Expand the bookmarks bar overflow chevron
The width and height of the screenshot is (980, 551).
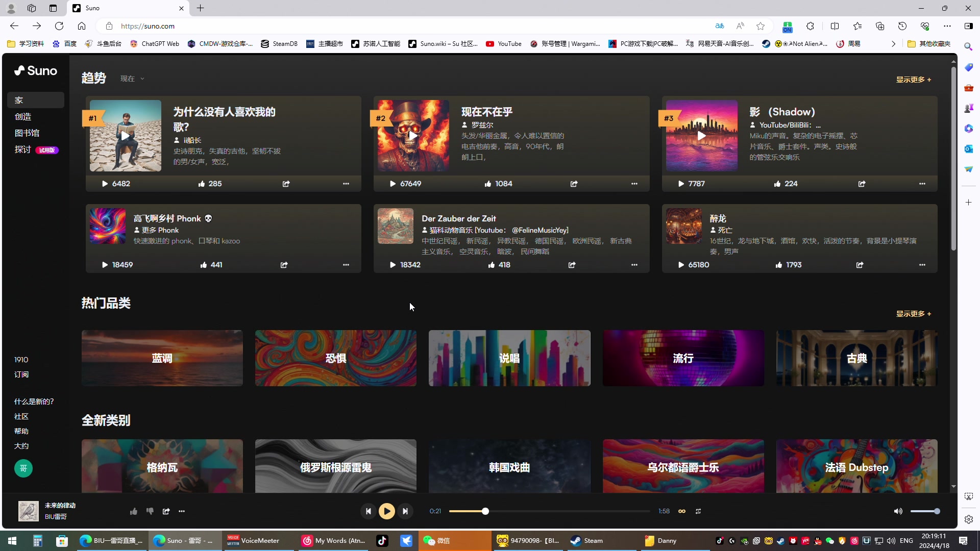[x=893, y=44]
